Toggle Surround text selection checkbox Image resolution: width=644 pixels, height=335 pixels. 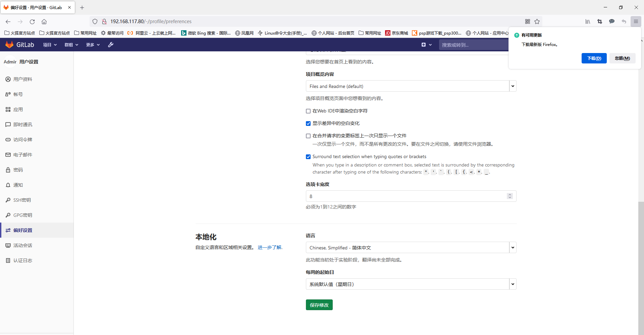coord(308,157)
